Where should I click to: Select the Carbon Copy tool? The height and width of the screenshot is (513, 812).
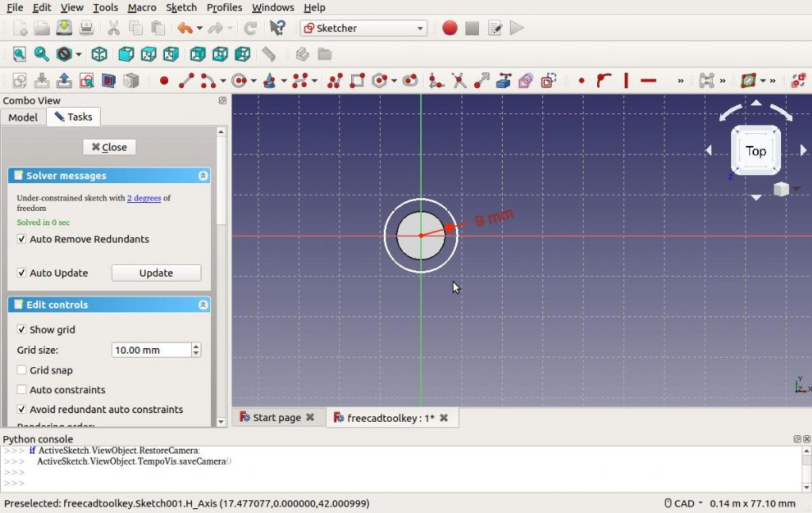coord(526,81)
